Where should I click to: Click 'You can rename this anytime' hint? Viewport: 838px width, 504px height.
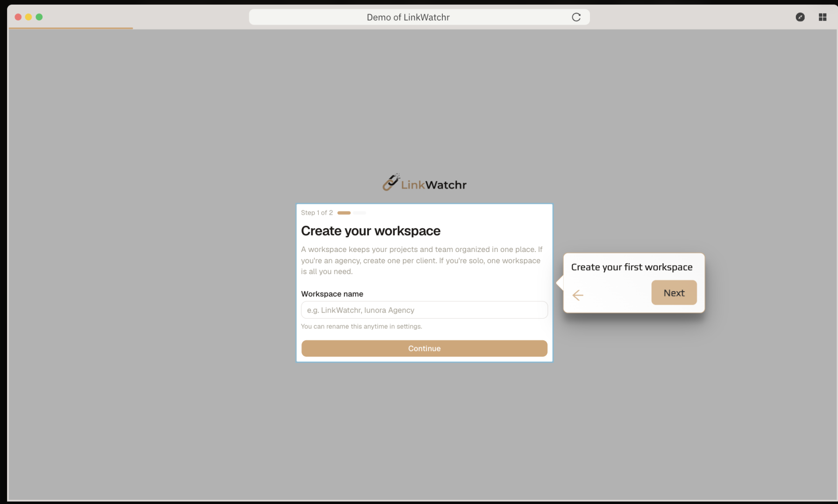pos(361,326)
